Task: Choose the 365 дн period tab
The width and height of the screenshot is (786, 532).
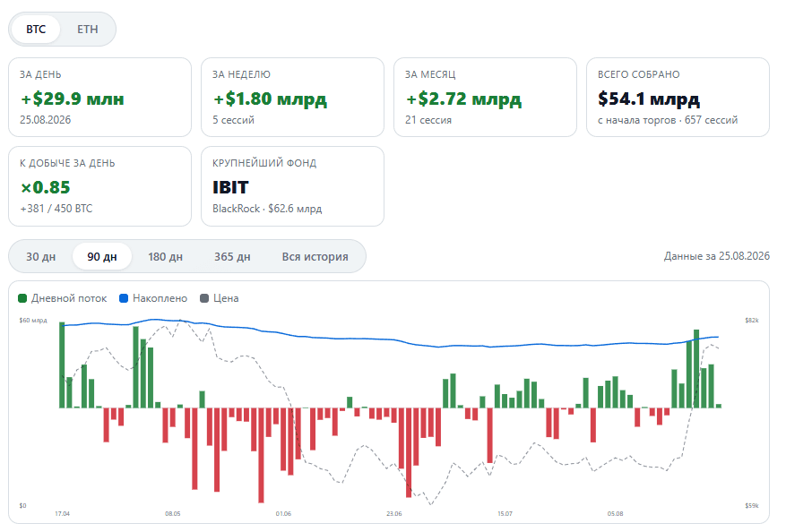Action: 232,256
